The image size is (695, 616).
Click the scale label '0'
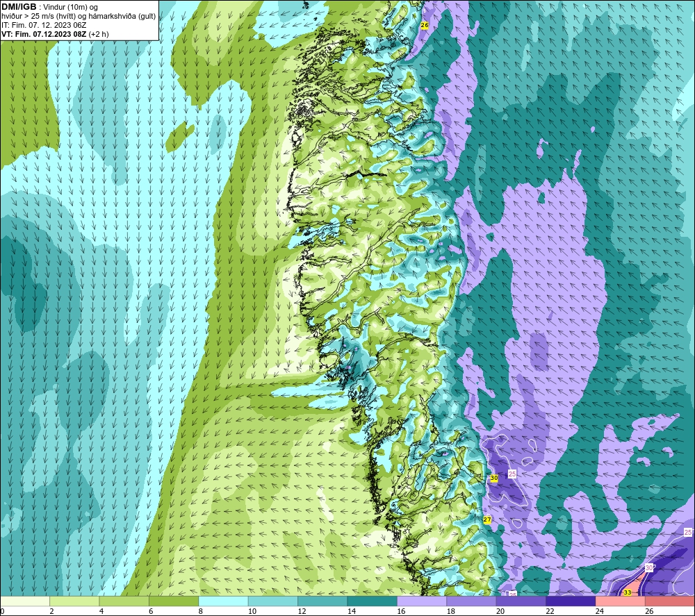(2, 611)
